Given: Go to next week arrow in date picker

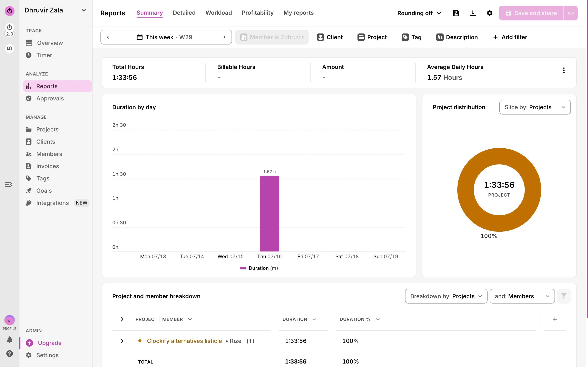Looking at the screenshot, I should (224, 37).
